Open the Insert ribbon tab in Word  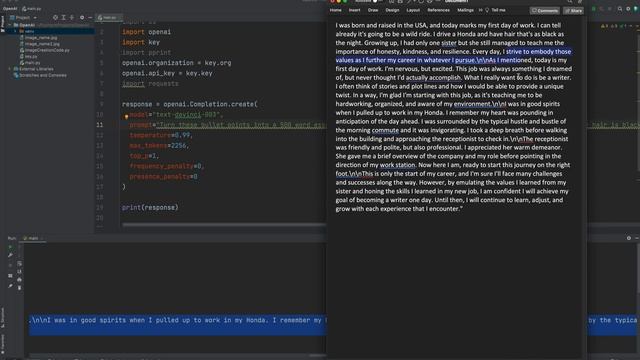(354, 10)
